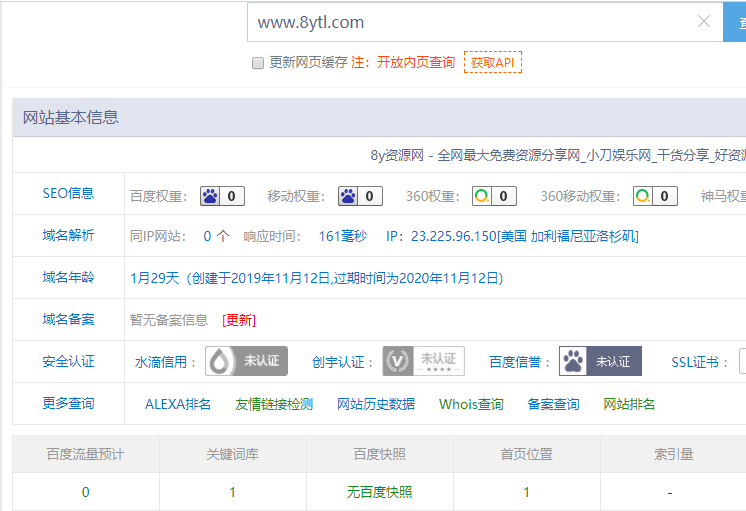Open the 百度信誉 未认证 badge
This screenshot has height=511, width=746.
point(600,361)
